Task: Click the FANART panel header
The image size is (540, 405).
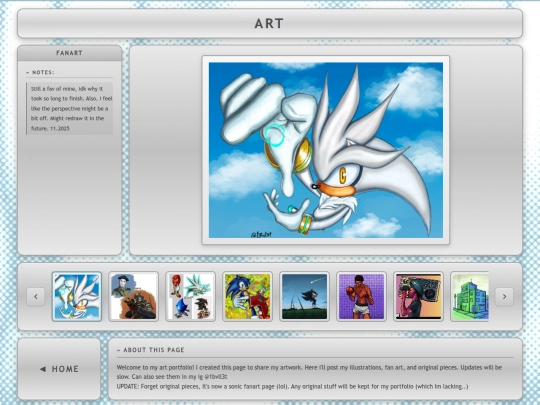Action: pos(70,53)
